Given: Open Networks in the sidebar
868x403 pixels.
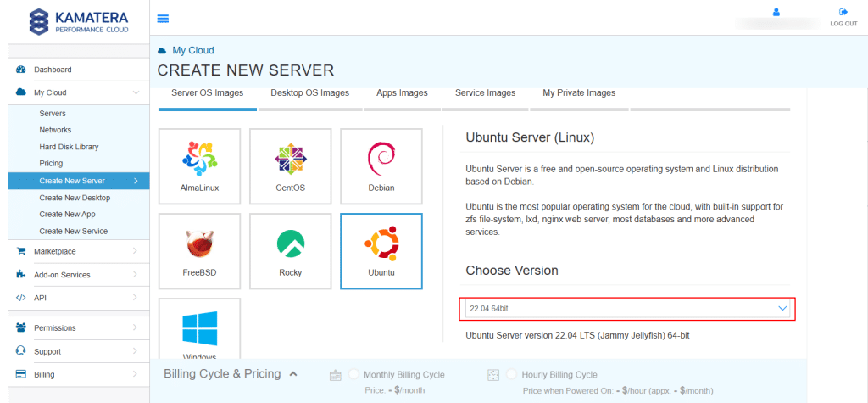Looking at the screenshot, I should (55, 130).
